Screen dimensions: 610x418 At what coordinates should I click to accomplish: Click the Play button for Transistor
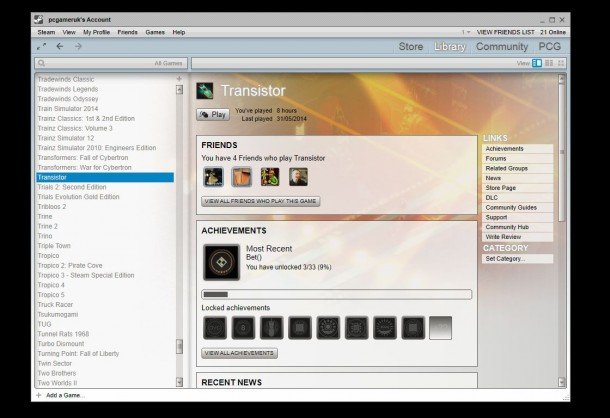[x=213, y=114]
